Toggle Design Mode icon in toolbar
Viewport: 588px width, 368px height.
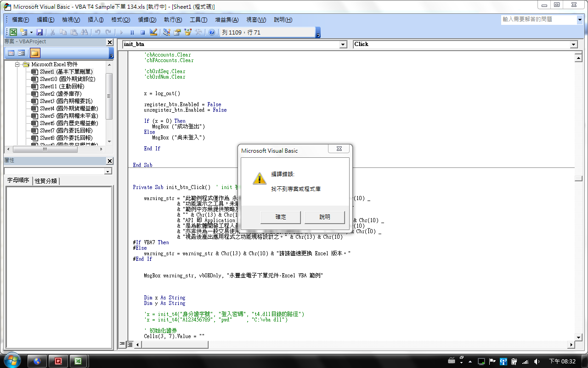pos(153,32)
